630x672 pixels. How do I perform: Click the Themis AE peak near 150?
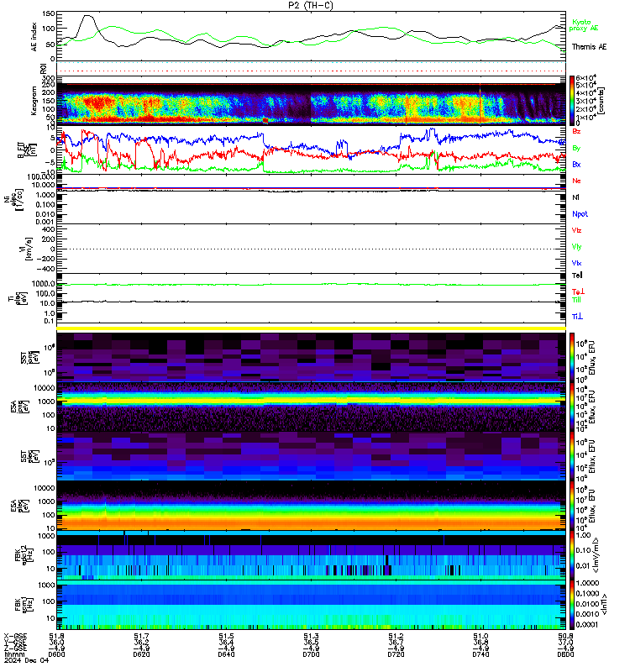tap(88, 16)
